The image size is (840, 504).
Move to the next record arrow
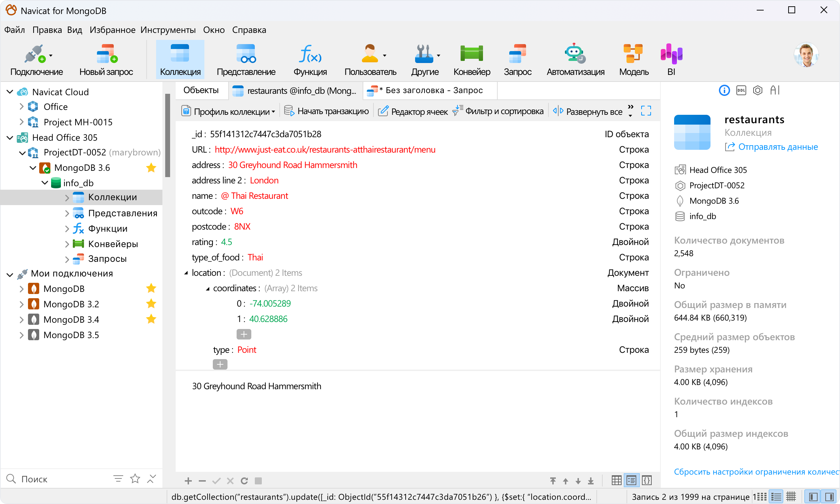(578, 481)
